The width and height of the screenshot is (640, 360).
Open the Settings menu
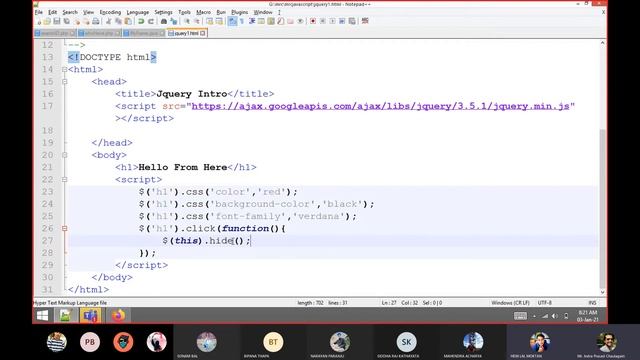click(163, 12)
